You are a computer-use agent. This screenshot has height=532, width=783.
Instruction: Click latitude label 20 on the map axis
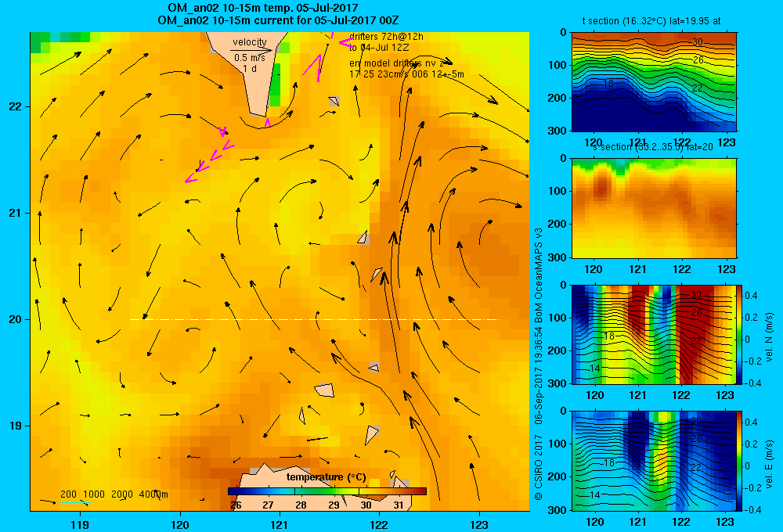coord(15,319)
